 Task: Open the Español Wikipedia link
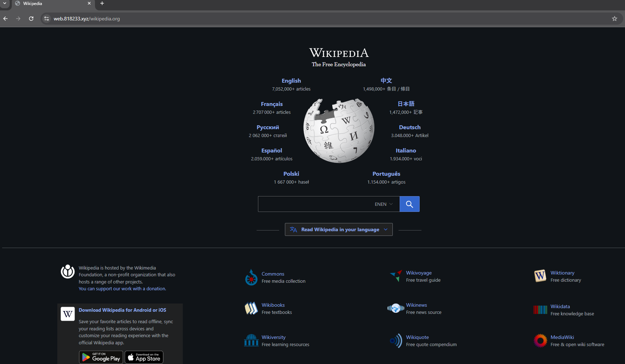click(272, 151)
